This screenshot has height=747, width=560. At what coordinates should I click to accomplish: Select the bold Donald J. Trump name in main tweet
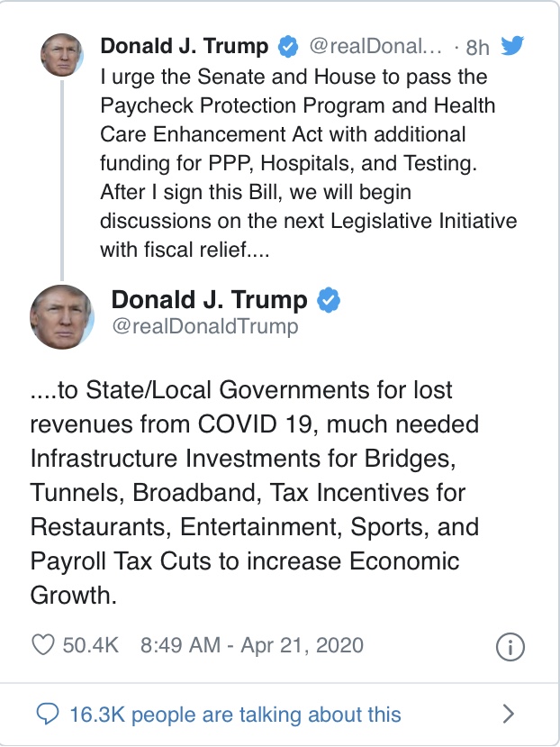click(x=209, y=300)
